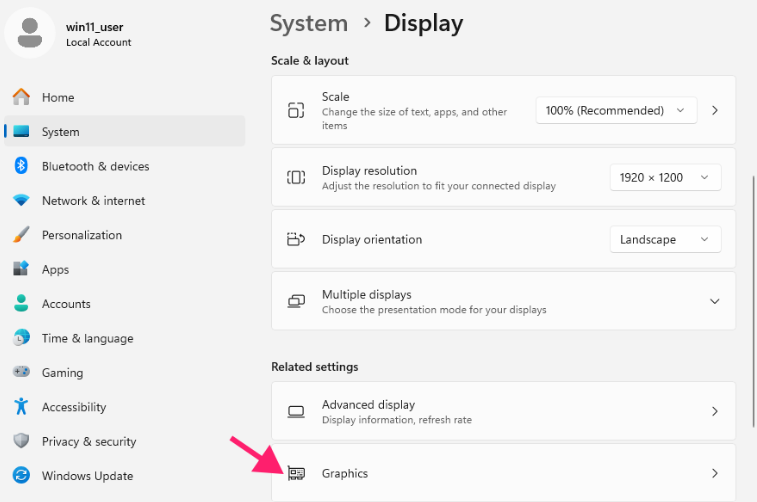Image resolution: width=757 pixels, height=502 pixels.
Task: Expand the Multiple displays section chevron
Action: (715, 301)
